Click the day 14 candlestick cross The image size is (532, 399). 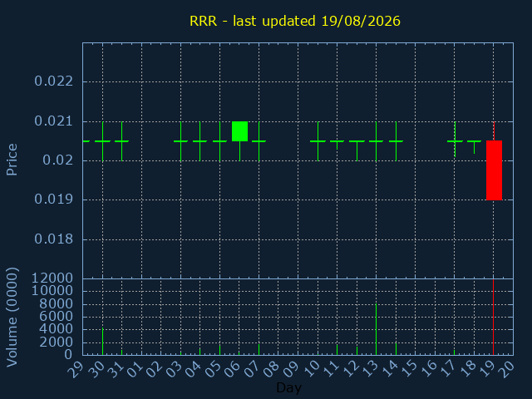coord(396,141)
